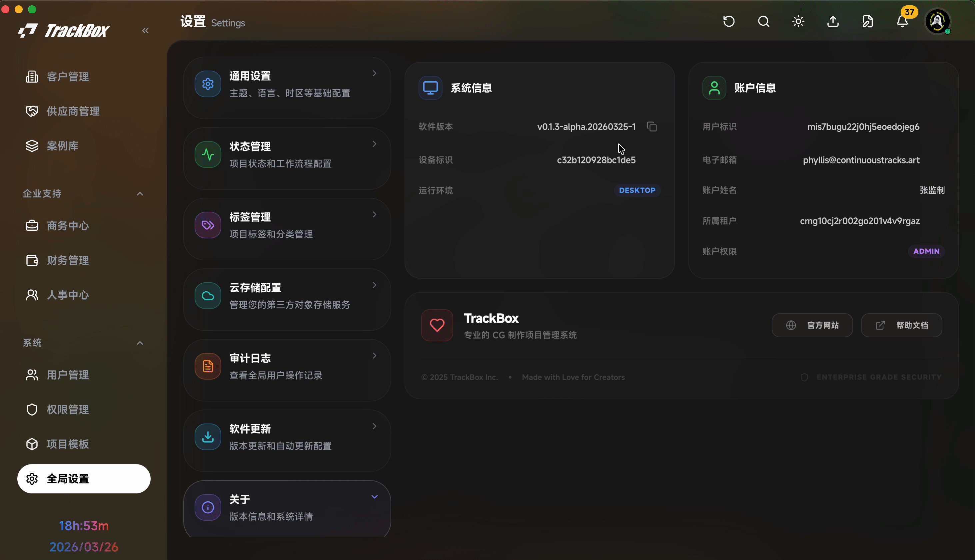Open 人事中心 in sidebar

coord(84,295)
